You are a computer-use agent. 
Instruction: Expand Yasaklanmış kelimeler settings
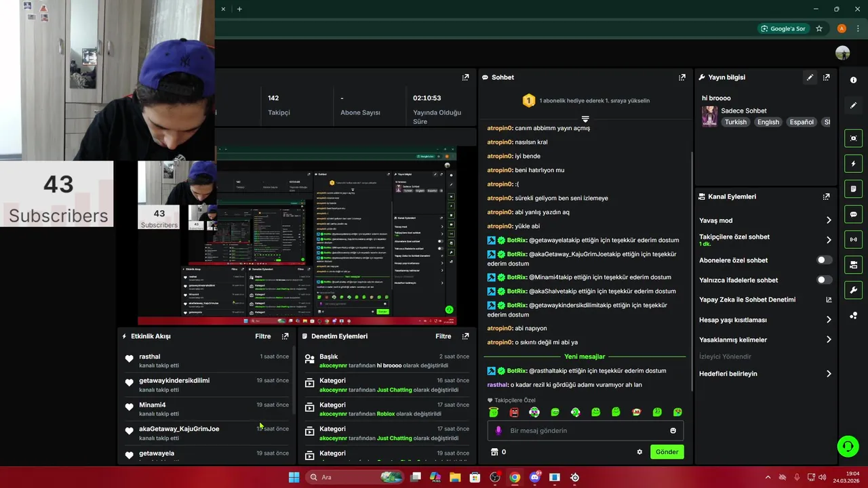pyautogui.click(x=829, y=340)
